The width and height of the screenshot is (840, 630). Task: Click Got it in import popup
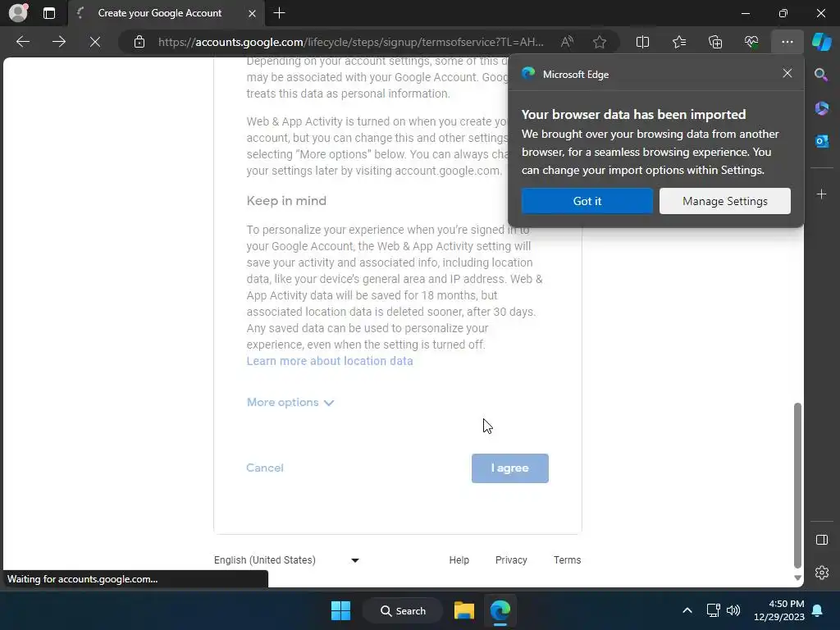587,201
